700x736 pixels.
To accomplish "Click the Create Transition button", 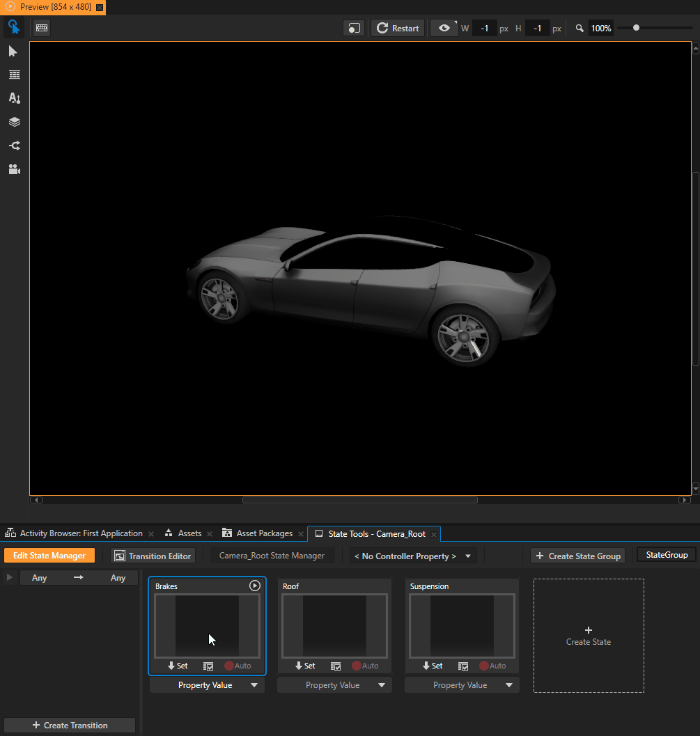I will (x=69, y=725).
